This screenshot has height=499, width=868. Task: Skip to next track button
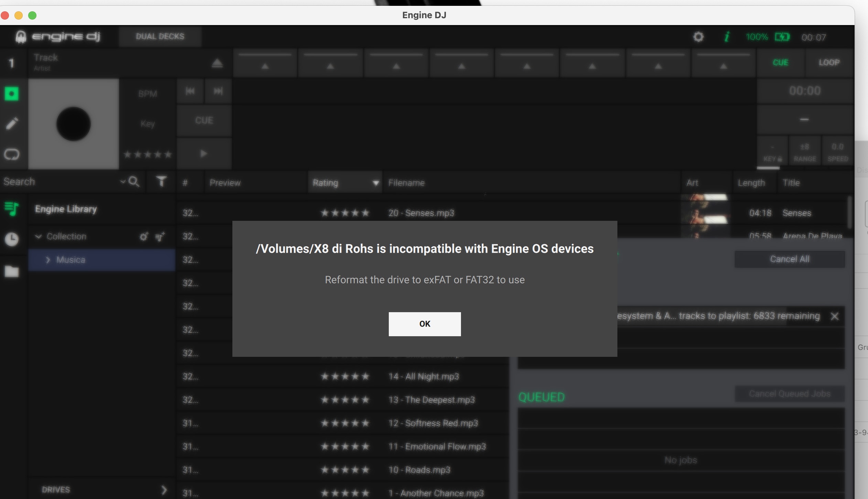click(x=218, y=91)
